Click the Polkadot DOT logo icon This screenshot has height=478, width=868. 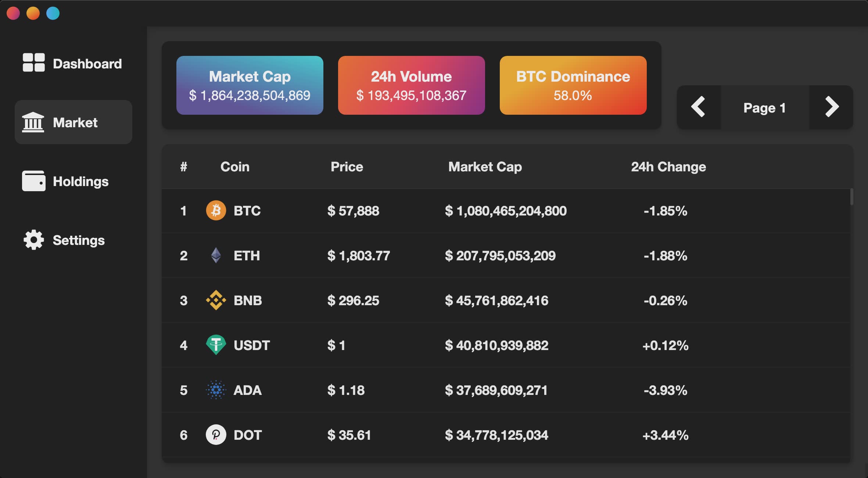pyautogui.click(x=216, y=435)
